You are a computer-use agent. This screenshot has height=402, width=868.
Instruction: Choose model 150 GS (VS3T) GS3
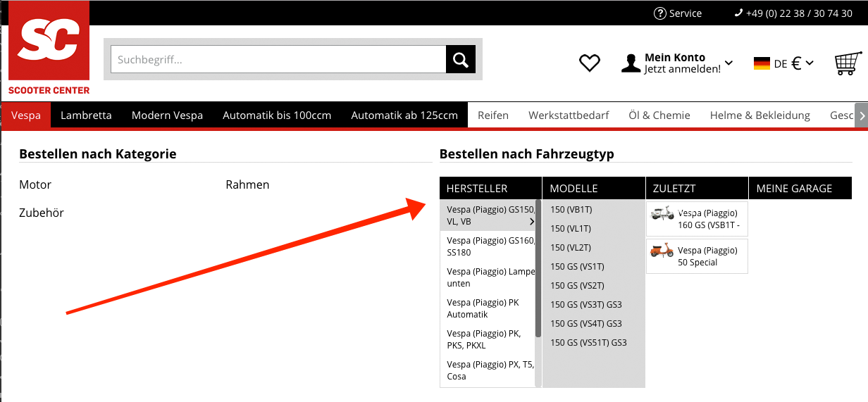[586, 305]
